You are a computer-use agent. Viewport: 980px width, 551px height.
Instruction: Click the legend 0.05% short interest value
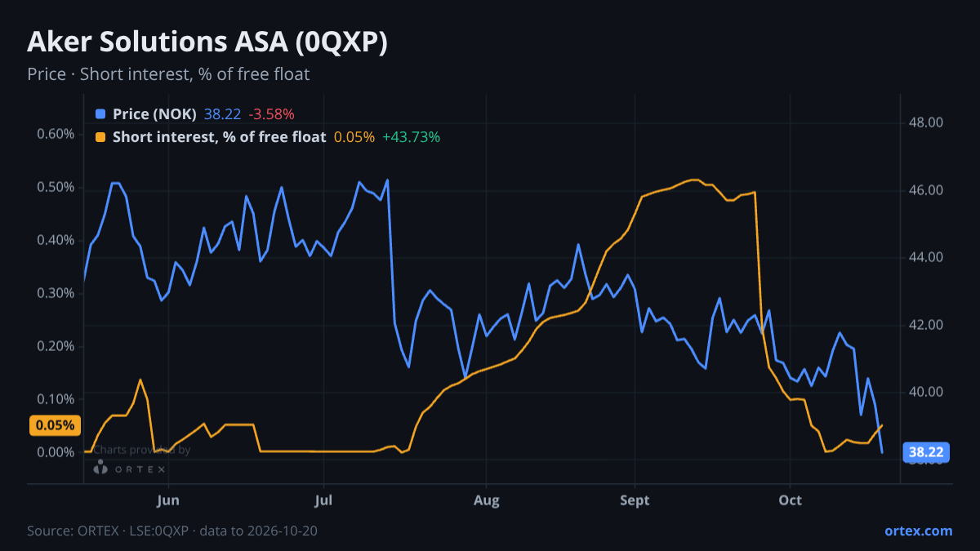click(354, 137)
